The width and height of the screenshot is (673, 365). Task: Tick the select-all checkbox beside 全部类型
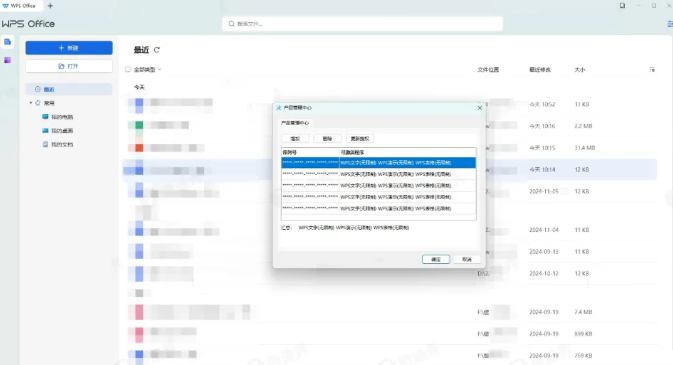click(x=128, y=69)
